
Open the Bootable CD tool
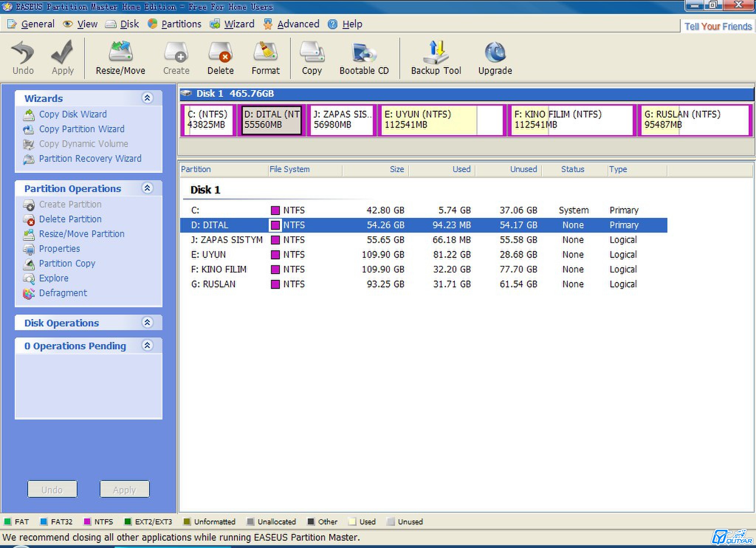364,58
